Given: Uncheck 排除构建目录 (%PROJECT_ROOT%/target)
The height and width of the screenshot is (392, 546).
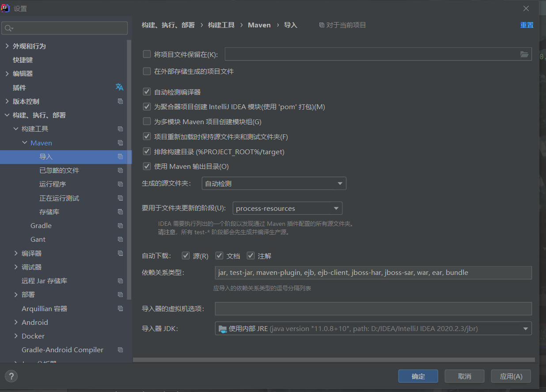Looking at the screenshot, I should point(147,152).
